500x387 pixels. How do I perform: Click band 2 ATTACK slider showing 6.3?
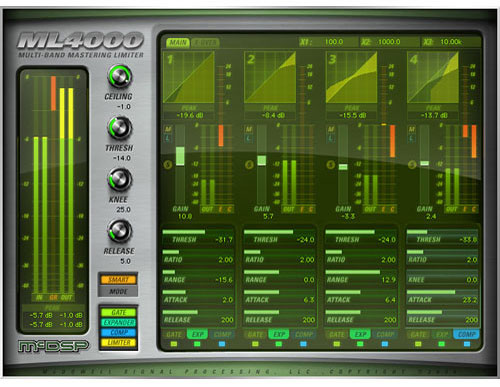[279, 297]
